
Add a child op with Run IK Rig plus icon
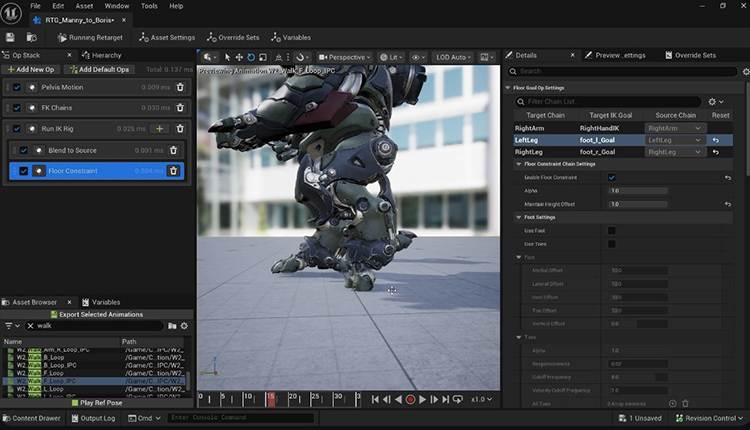pyautogui.click(x=160, y=129)
